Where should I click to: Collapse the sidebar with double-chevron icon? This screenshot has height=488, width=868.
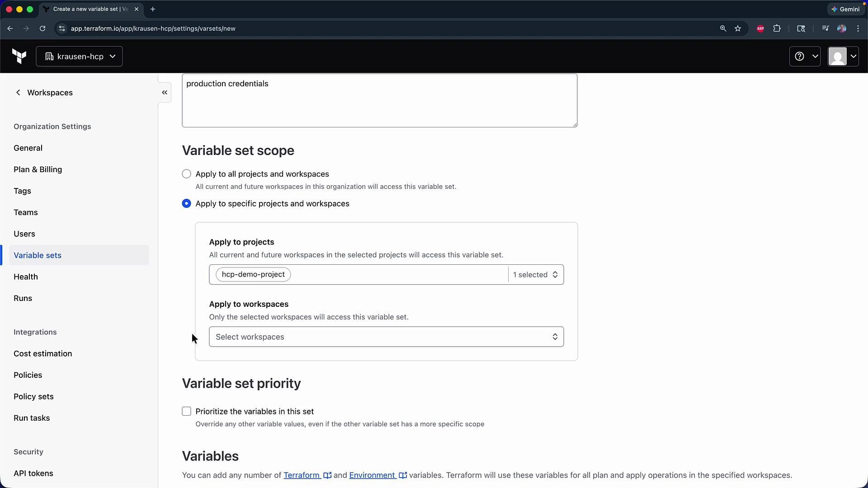(165, 93)
